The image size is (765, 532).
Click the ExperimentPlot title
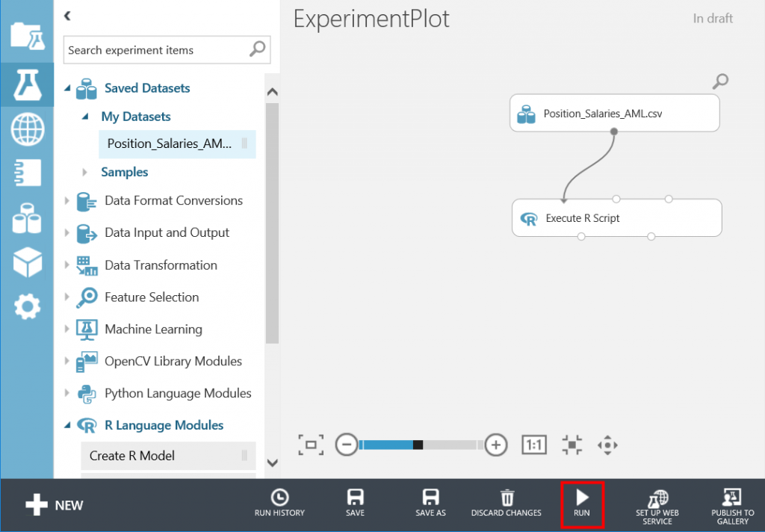(x=371, y=19)
